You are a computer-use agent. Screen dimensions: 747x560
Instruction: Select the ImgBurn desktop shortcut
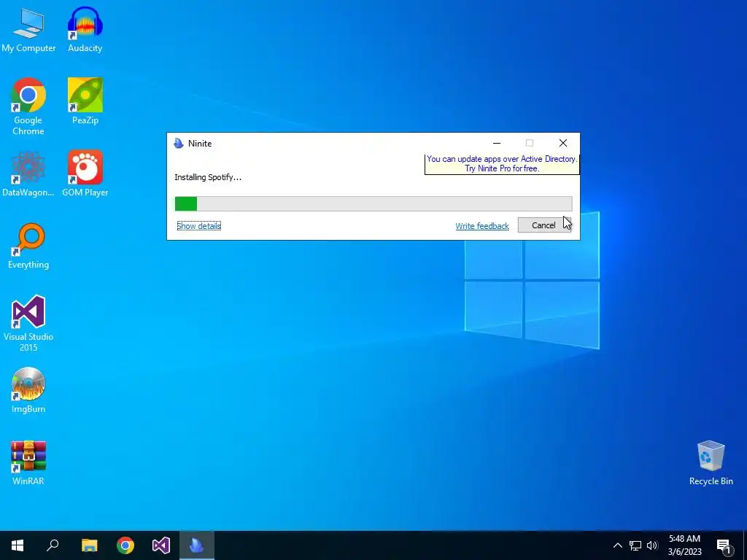point(28,390)
